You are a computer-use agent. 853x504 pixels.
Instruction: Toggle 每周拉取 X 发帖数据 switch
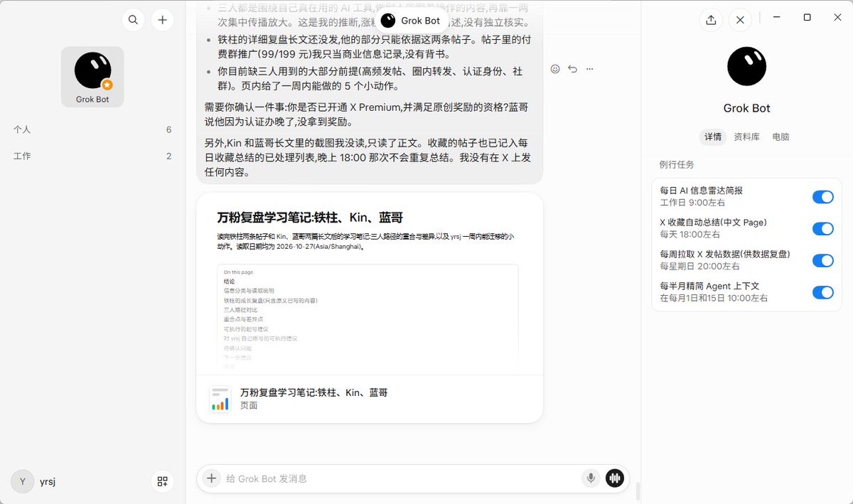(x=823, y=261)
